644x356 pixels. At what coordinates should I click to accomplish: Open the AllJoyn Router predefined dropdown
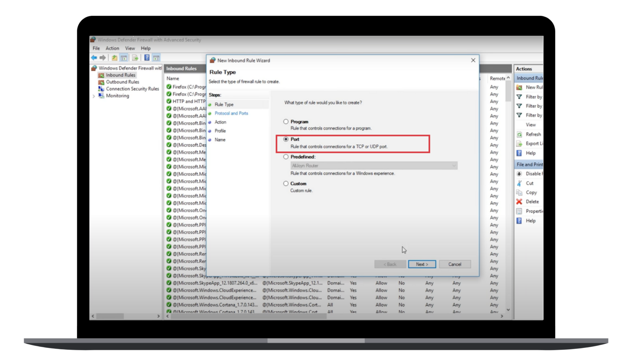pos(374,166)
